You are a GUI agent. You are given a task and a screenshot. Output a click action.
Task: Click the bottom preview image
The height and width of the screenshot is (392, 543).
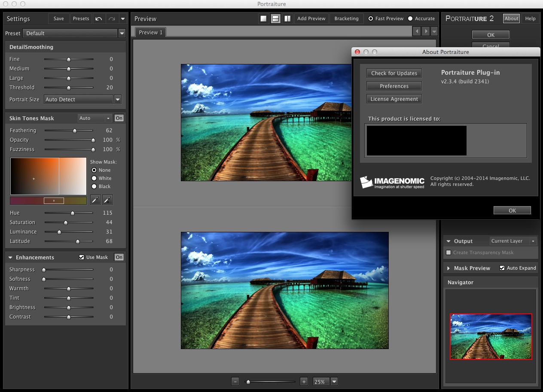tap(284, 290)
